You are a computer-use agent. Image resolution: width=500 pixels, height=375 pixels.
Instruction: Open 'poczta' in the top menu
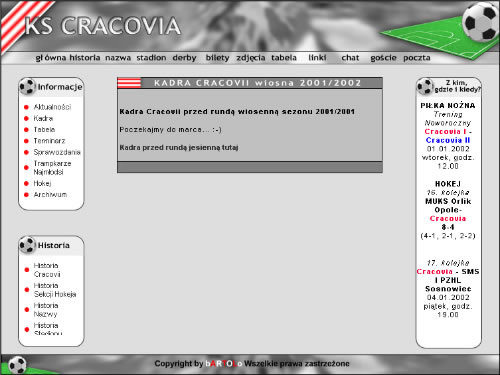coord(417,58)
